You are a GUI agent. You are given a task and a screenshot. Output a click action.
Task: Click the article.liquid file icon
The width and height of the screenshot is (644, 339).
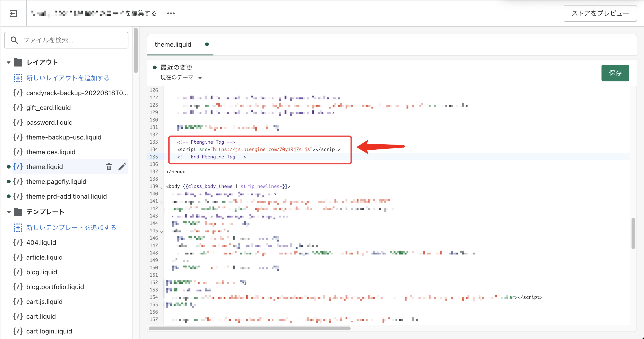pyautogui.click(x=18, y=257)
